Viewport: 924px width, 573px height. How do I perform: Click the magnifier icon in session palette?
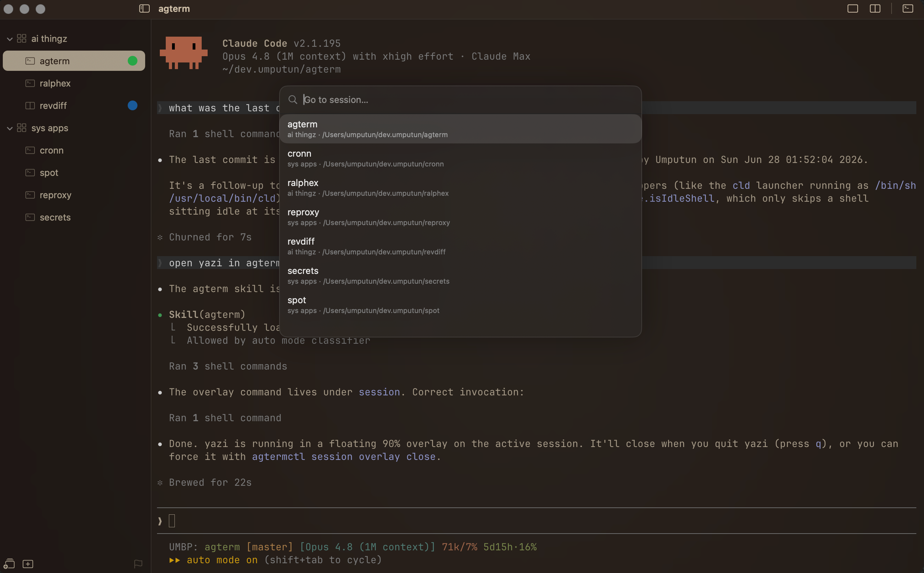tap(292, 100)
